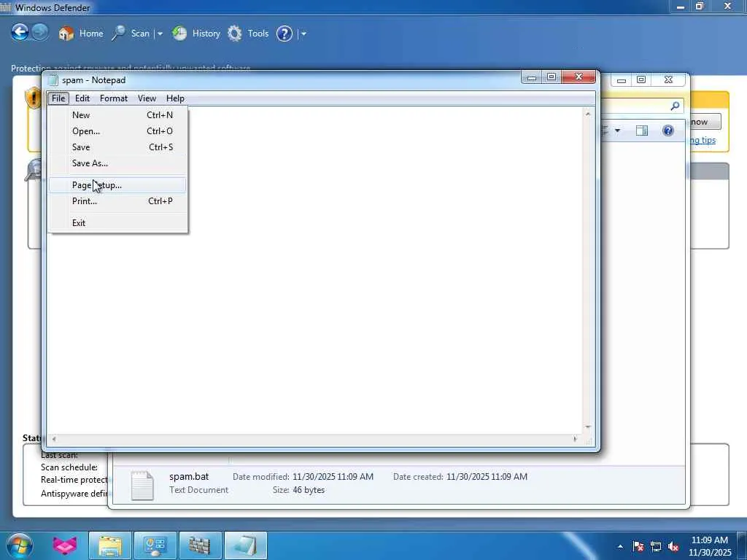Minimize the spam Notepad window
This screenshot has height=560, width=747.
pos(532,77)
